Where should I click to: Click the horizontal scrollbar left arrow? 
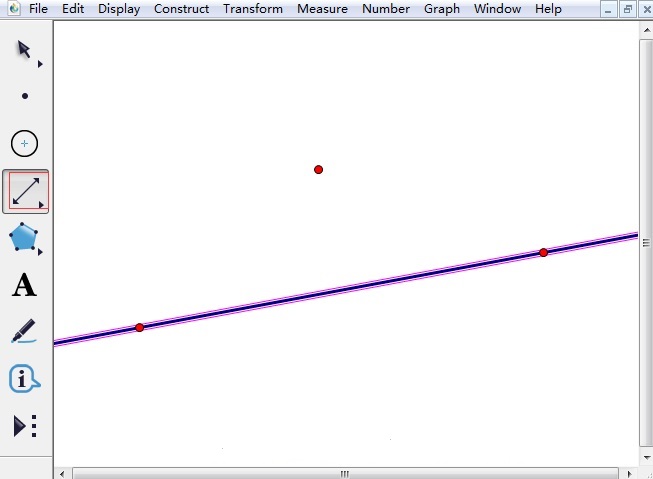[x=62, y=474]
